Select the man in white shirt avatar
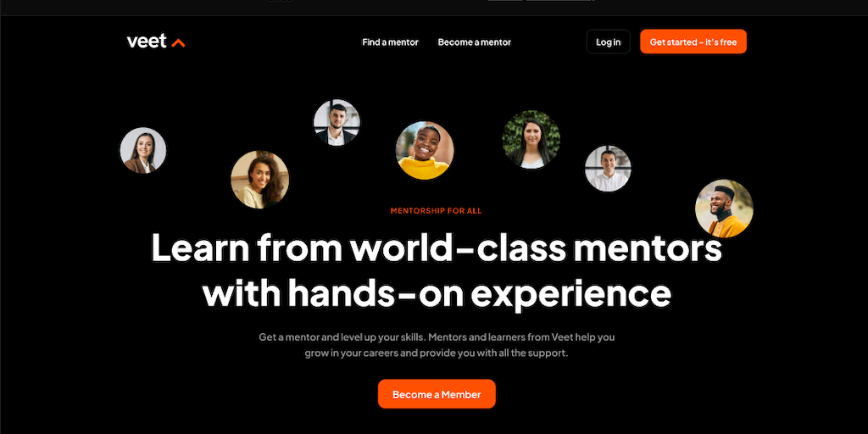Screen dimensions: 868x434 pos(608,169)
